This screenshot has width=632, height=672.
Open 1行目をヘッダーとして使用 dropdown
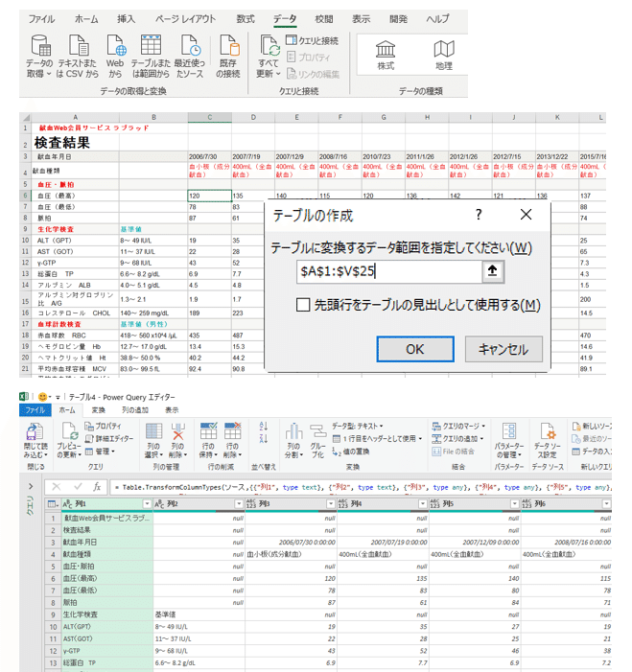tap(377, 438)
